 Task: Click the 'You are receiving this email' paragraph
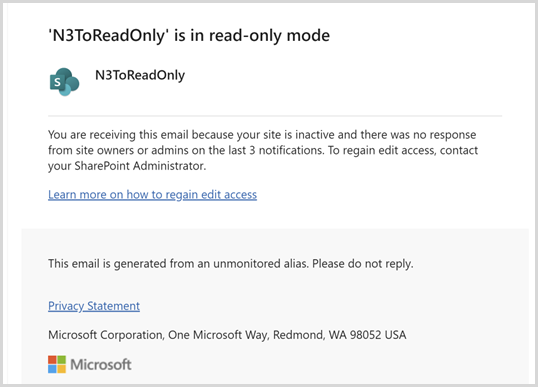[263, 150]
